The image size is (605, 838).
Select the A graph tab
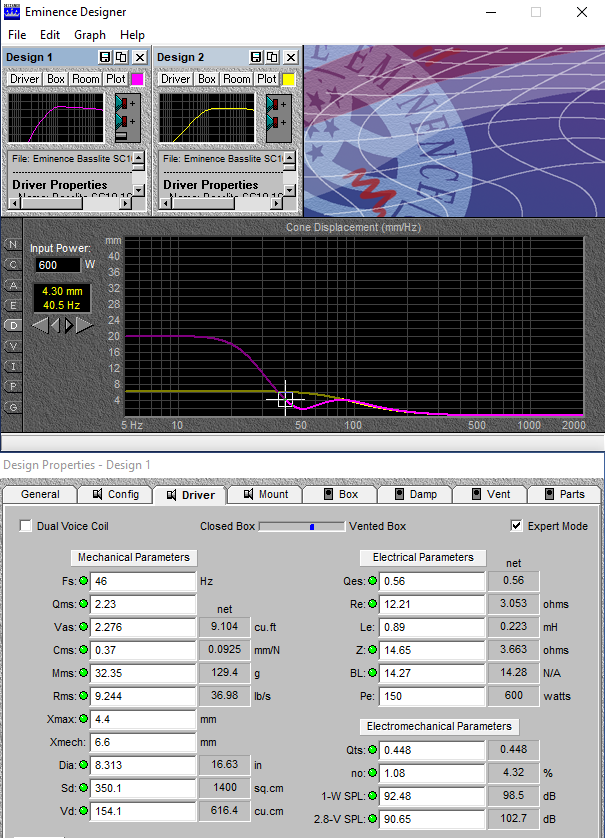click(x=13, y=285)
